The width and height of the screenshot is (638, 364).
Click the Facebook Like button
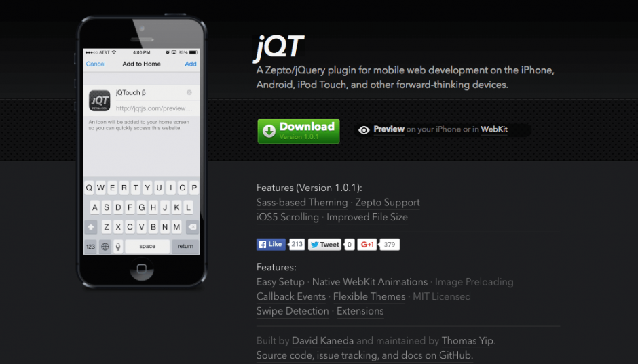point(271,244)
